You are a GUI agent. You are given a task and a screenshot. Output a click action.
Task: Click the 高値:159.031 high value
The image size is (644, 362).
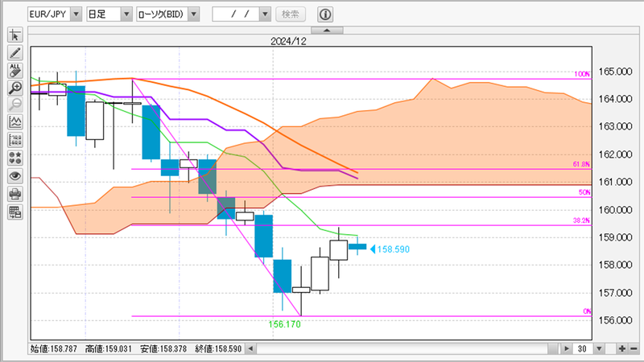tap(109, 349)
